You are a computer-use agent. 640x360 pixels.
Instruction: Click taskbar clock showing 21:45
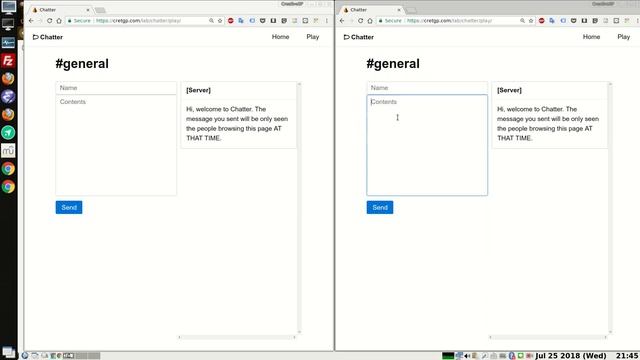pos(627,356)
